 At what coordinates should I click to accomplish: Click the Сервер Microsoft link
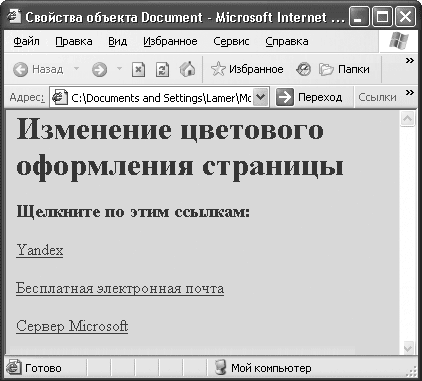[x=72, y=326]
